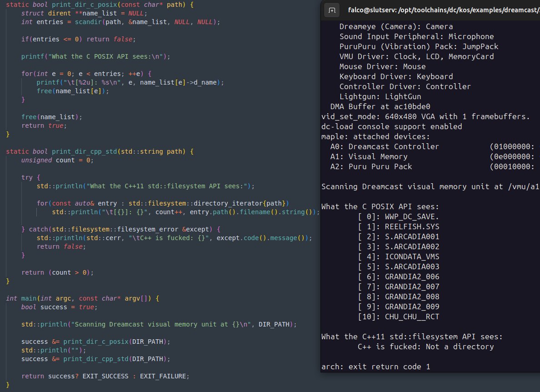
Task: Click the 'bool success = true;' line
Action: point(59,307)
